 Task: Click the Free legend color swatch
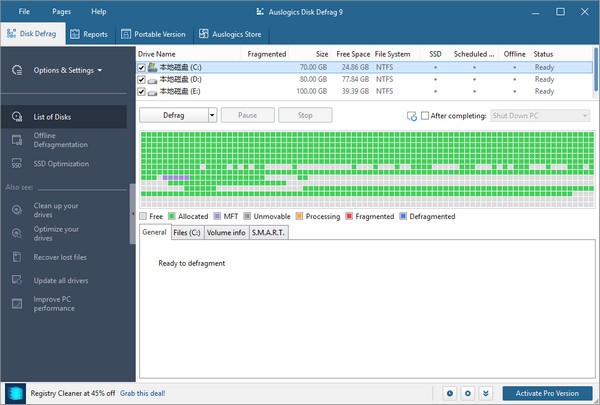[x=143, y=216]
